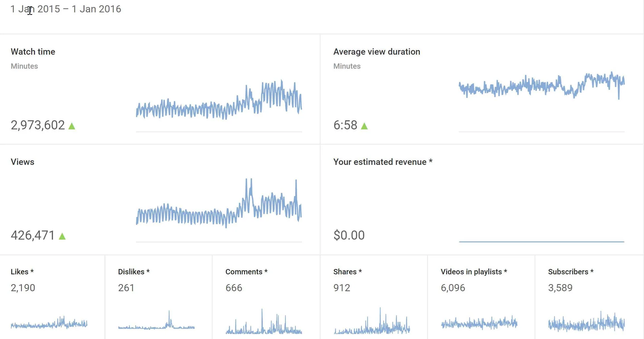644x339 pixels.
Task: Click the subscribers count 3,589
Action: (560, 288)
